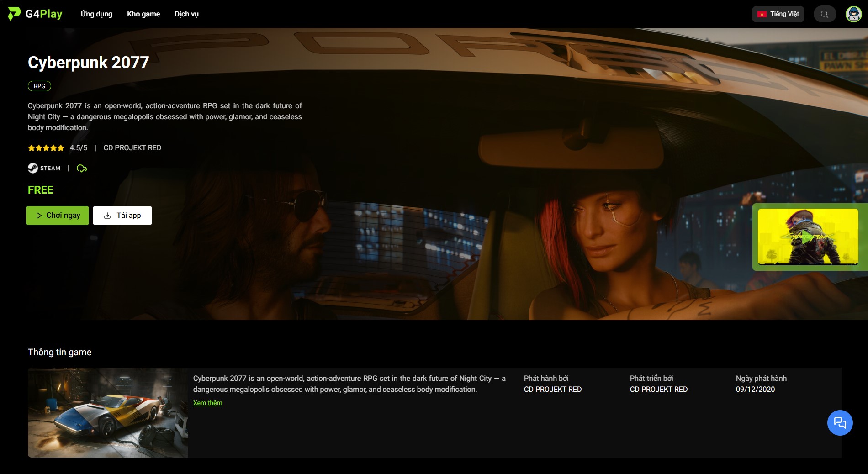The width and height of the screenshot is (868, 474).
Task: Click the Chơi ngay play button
Action: (x=58, y=216)
